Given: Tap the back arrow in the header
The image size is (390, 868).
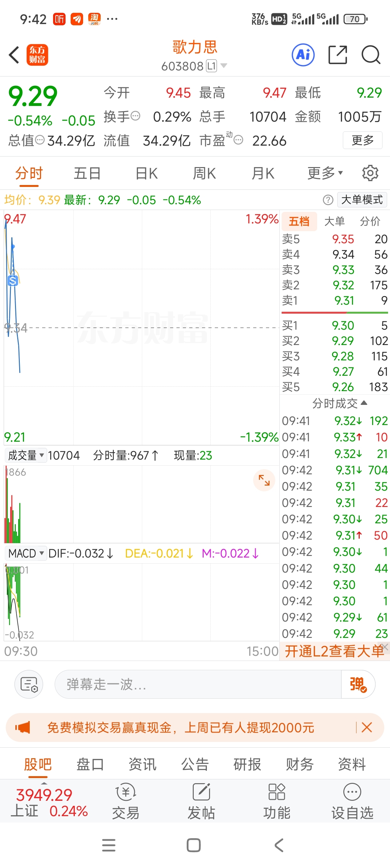Looking at the screenshot, I should pos(14,55).
